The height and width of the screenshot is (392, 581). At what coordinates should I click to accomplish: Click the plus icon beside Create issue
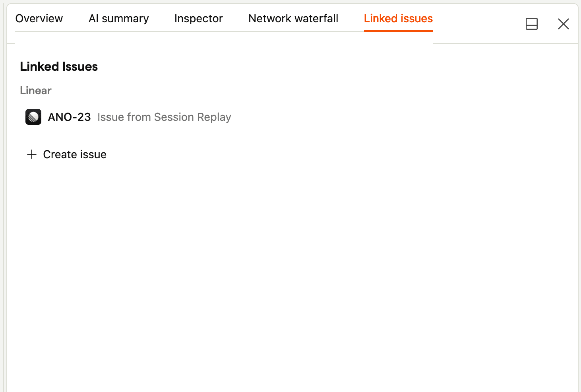click(x=31, y=154)
